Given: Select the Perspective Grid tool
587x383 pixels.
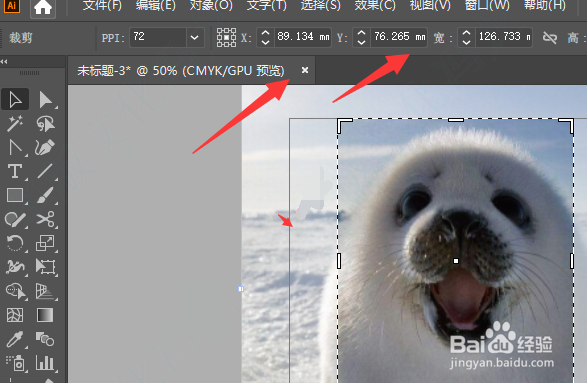Looking at the screenshot, I should tap(45, 291).
